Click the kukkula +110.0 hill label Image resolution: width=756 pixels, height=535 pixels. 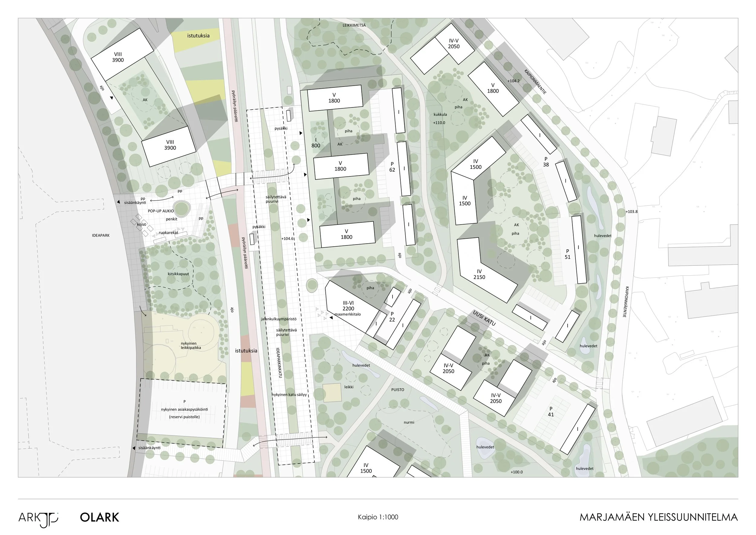(x=440, y=119)
